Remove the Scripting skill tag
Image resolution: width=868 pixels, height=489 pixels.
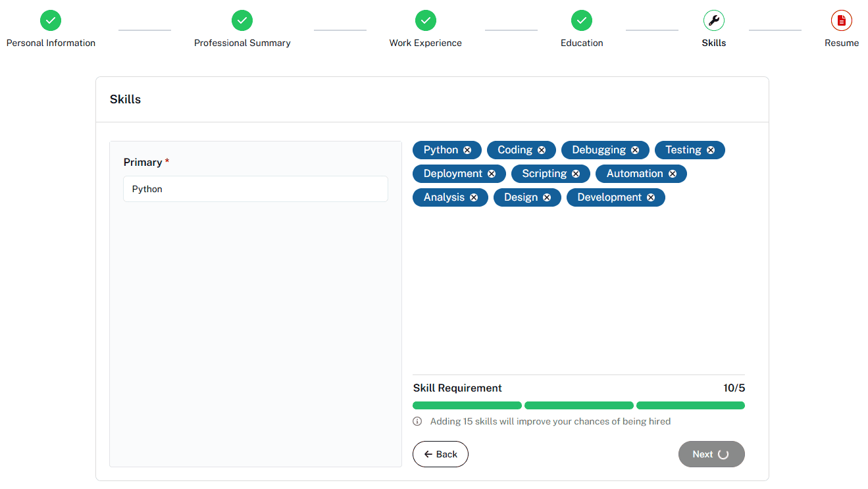coord(576,174)
